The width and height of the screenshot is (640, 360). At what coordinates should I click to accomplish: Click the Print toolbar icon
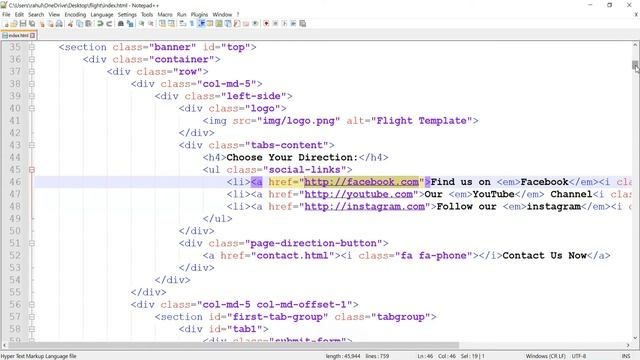pyautogui.click(x=59, y=24)
